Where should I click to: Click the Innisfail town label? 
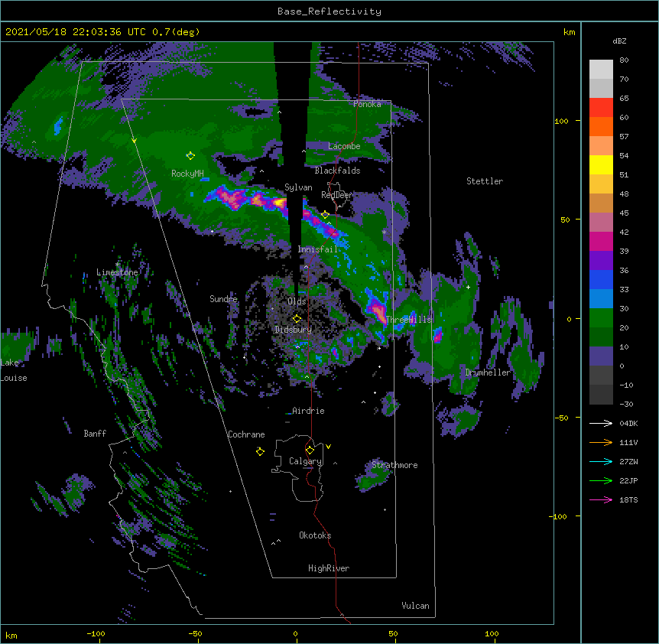tap(318, 249)
